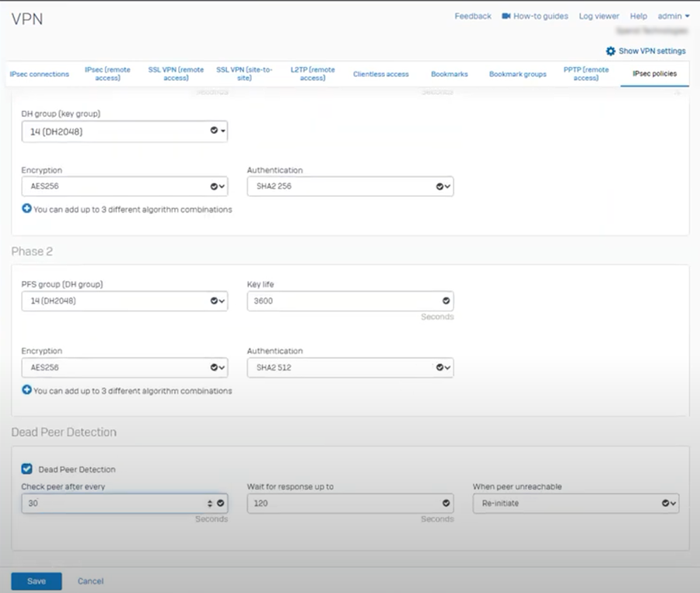Switch to the IPsec (remote access) tab

pos(107,74)
